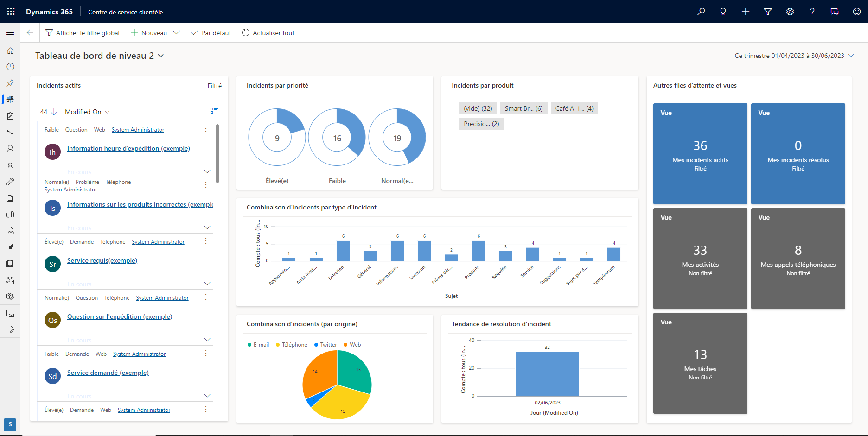This screenshot has height=436, width=868.
Task: Open the Mes activités tile
Action: (x=700, y=259)
